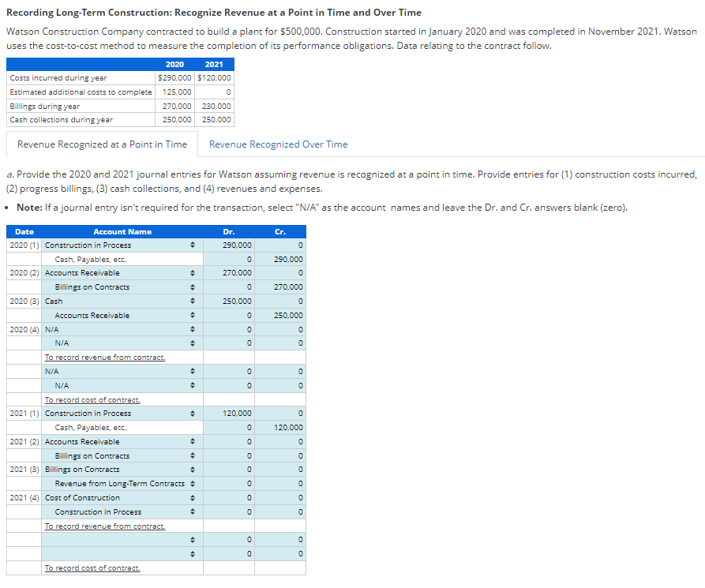The image size is (705, 588).
Task: Click the 2021 column header in the data table
Action: click(214, 64)
